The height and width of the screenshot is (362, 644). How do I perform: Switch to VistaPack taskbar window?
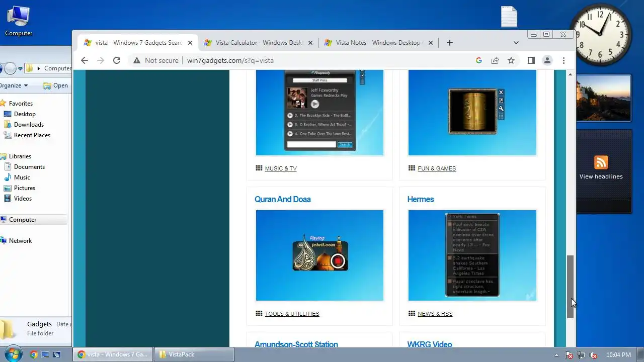[x=194, y=354]
